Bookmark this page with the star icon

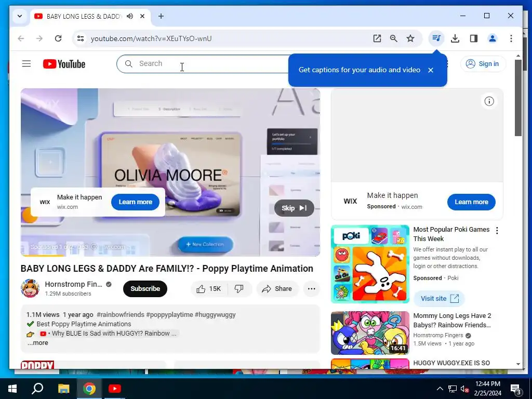[410, 38]
